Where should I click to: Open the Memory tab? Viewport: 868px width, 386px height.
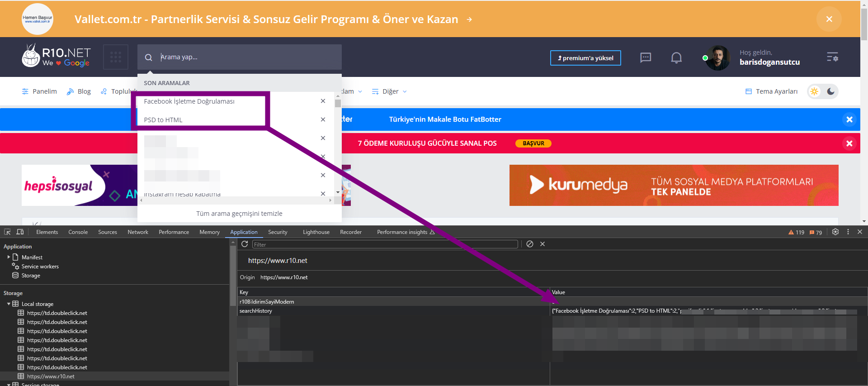[210, 232]
